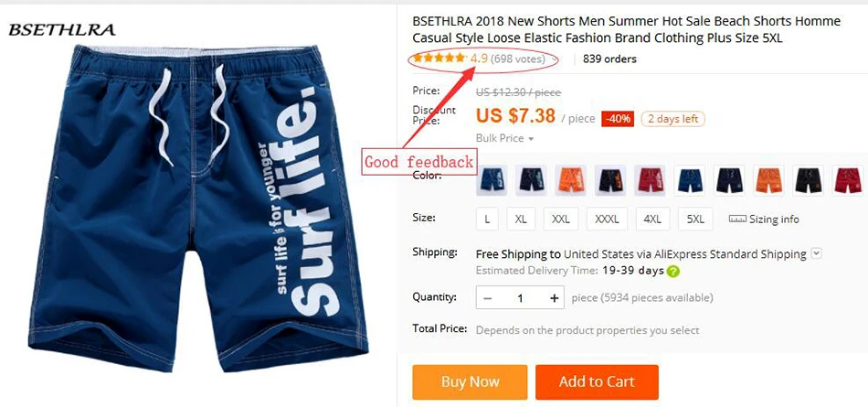Decrease quantity with the minus button
The height and width of the screenshot is (407, 868).
(x=488, y=298)
